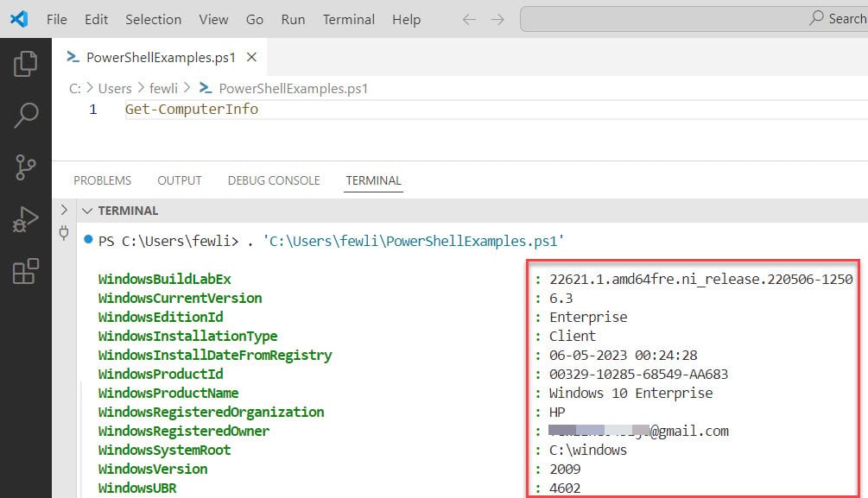Open the Search view in activity bar
The width and height of the screenshot is (868, 498).
pos(25,115)
